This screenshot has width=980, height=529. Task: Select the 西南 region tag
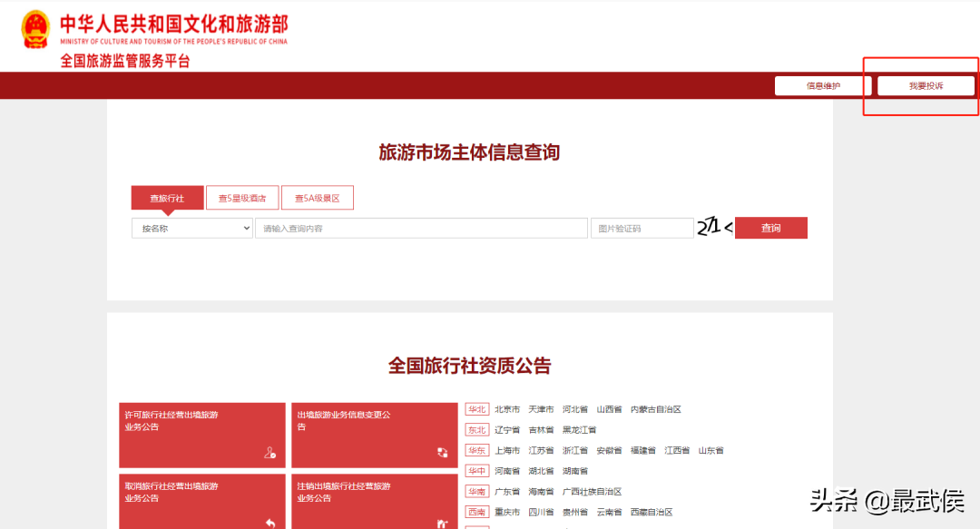(477, 512)
